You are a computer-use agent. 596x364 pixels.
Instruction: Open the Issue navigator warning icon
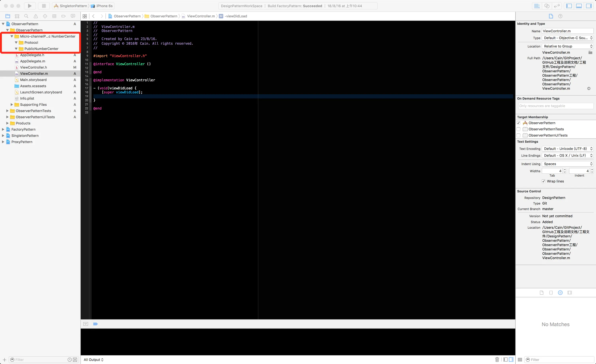coord(35,16)
